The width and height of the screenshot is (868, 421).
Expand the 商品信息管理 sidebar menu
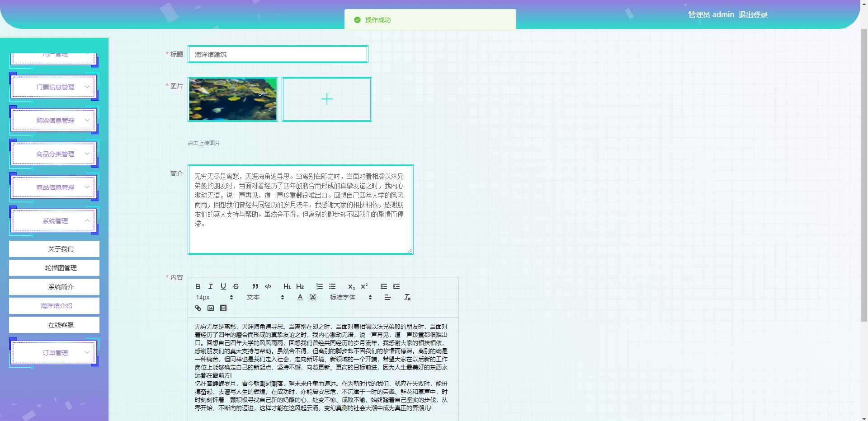(x=54, y=187)
